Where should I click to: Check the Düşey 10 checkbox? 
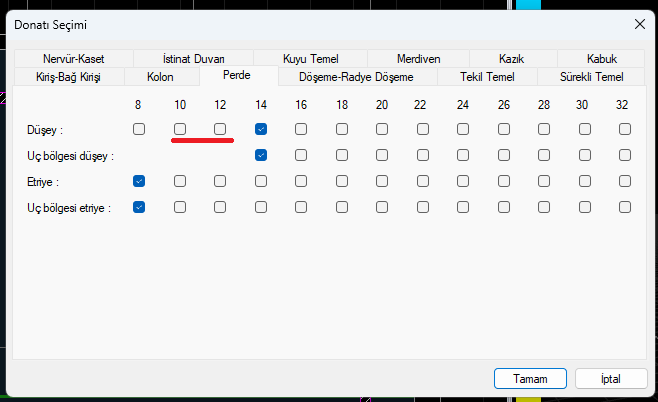point(180,129)
